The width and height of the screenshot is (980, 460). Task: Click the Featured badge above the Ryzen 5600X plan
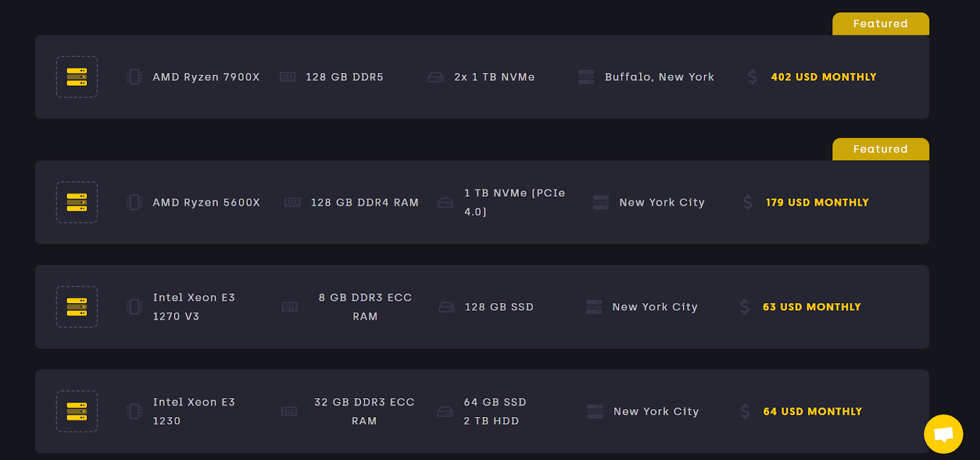pyautogui.click(x=881, y=149)
